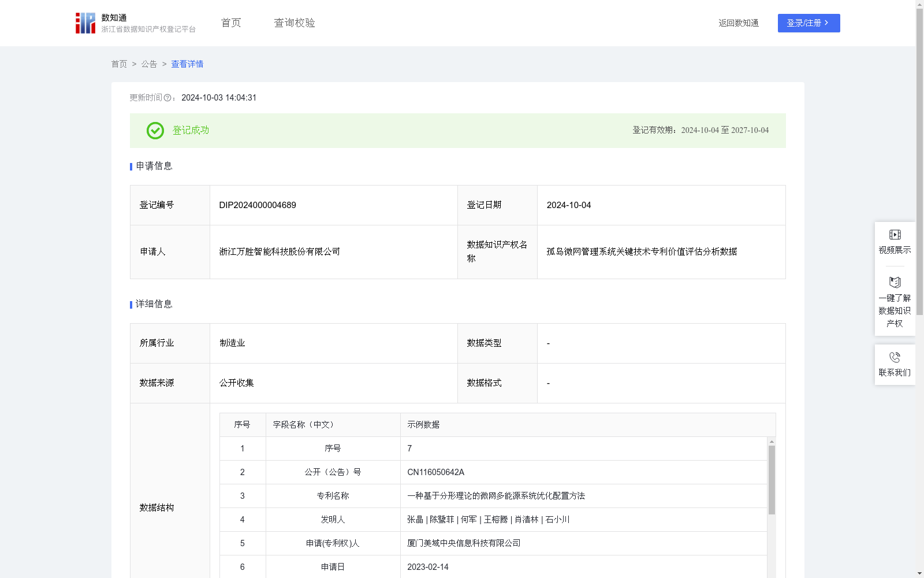The height and width of the screenshot is (578, 924).
Task: Open 一键了解数据知识产权 guide icon
Action: tap(895, 283)
